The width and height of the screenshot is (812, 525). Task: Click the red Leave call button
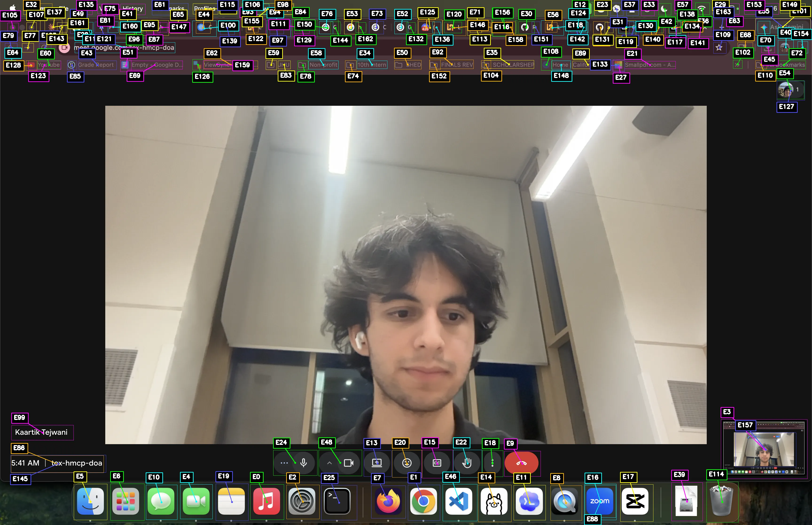[521, 463]
